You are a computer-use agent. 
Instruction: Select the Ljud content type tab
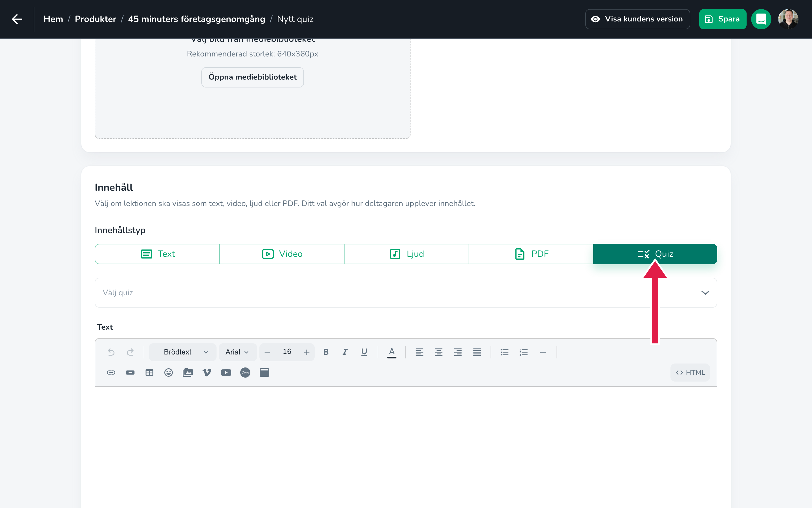[x=406, y=254]
